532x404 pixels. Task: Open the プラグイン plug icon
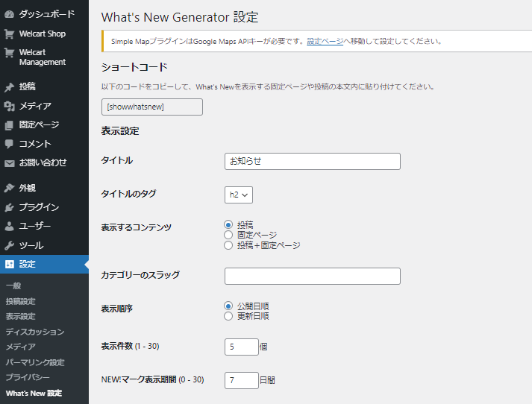point(10,207)
